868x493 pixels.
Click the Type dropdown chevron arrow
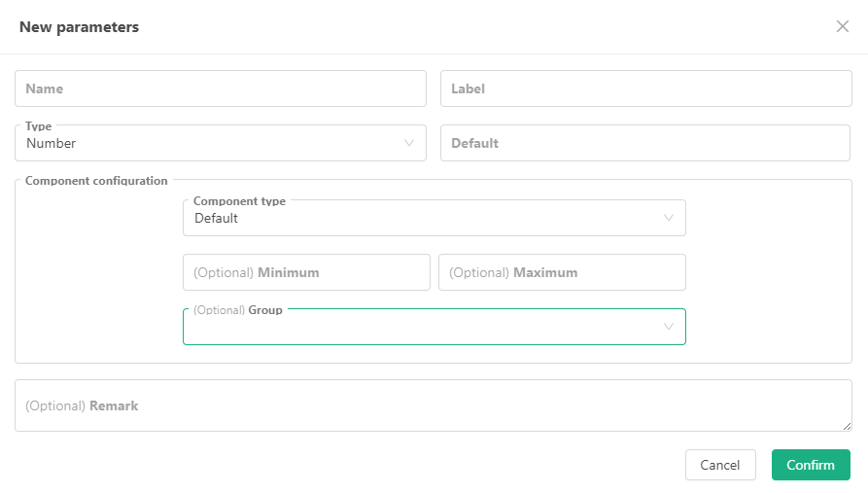click(x=409, y=143)
